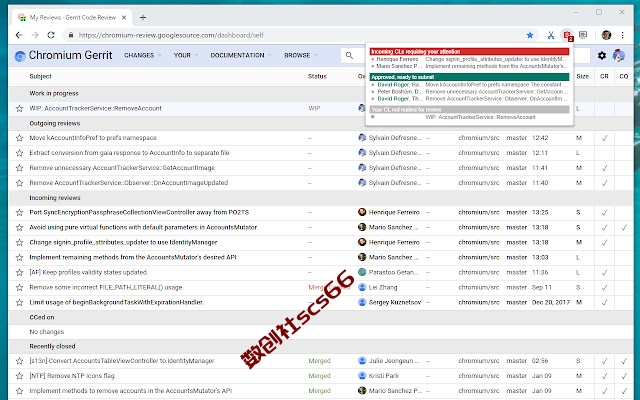
Task: Click popup header Incoming CLs requiring your attention
Action: (x=469, y=51)
